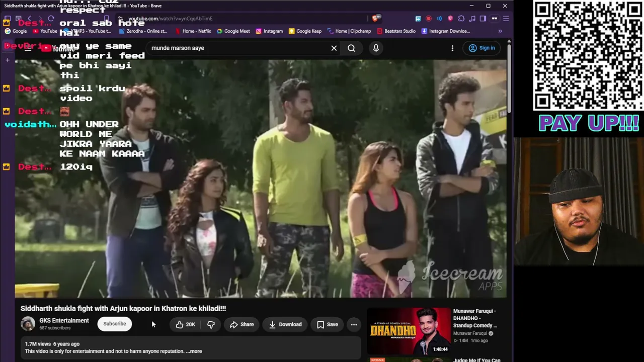Open the Instagram Downloader bookmark

pyautogui.click(x=446, y=31)
